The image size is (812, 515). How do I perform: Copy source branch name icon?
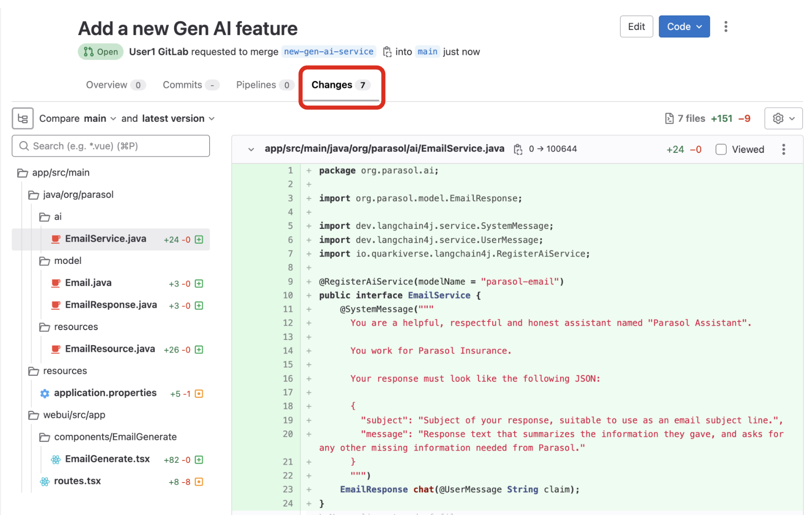coord(387,52)
